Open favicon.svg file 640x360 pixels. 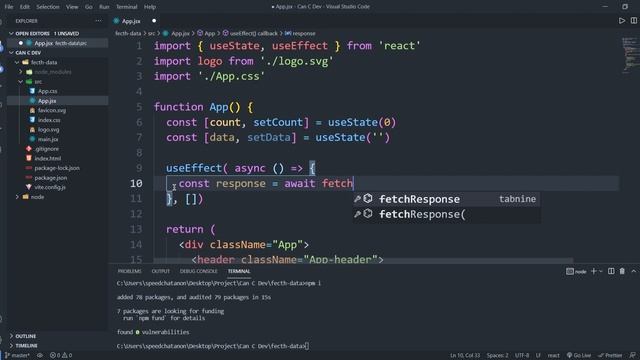tap(51, 110)
